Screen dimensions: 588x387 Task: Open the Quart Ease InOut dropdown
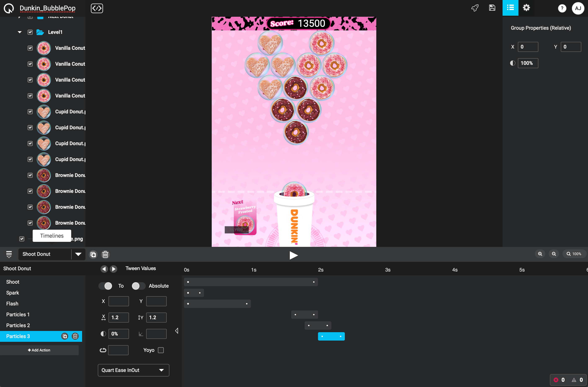(133, 370)
